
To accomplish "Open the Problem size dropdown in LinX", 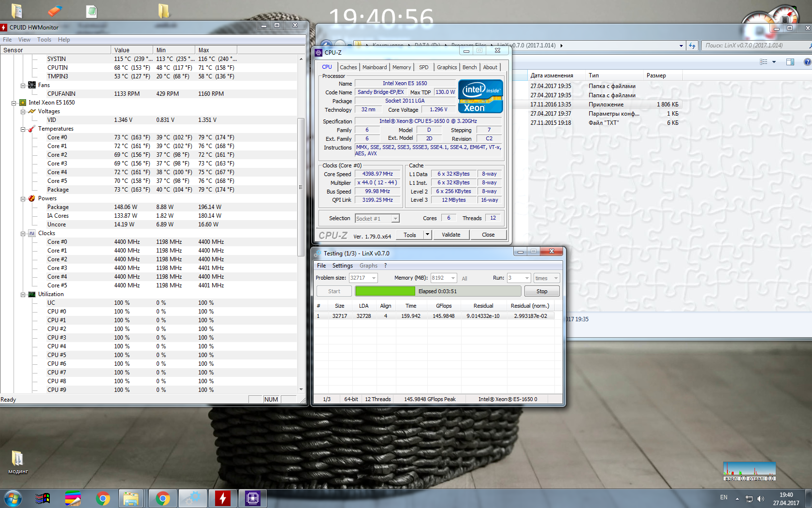I will pos(374,278).
